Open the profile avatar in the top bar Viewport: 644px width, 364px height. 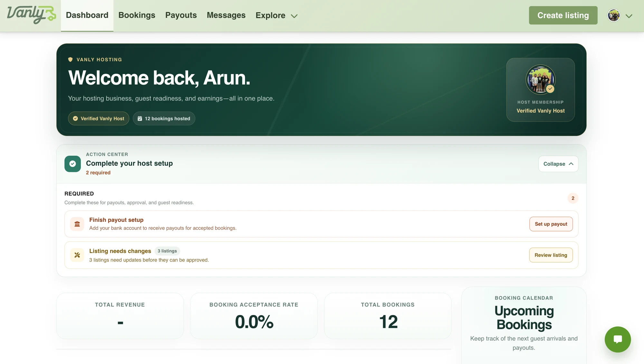point(614,15)
